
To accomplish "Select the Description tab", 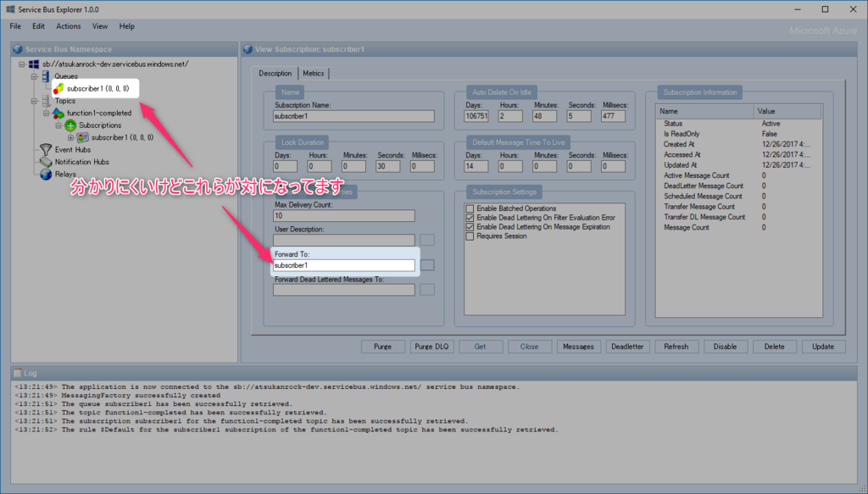I will pyautogui.click(x=275, y=73).
